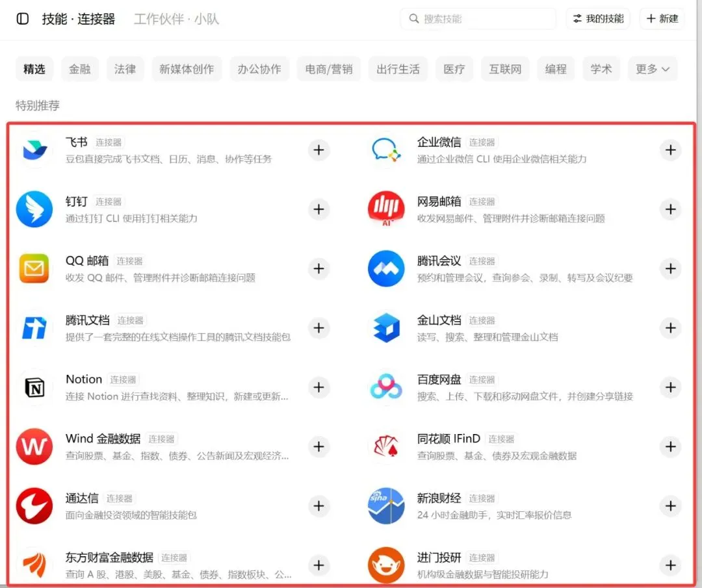The width and height of the screenshot is (702, 588).
Task: Select the 学术 category tab
Action: (601, 69)
